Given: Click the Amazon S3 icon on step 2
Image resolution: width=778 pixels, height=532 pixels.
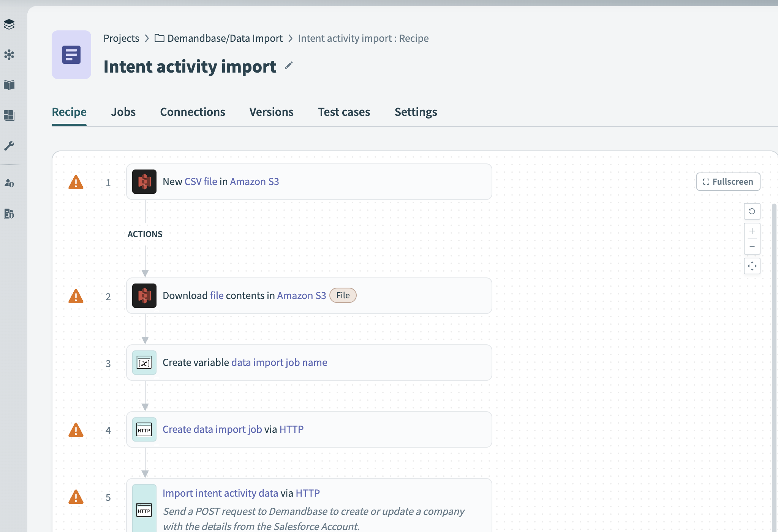Looking at the screenshot, I should (144, 296).
